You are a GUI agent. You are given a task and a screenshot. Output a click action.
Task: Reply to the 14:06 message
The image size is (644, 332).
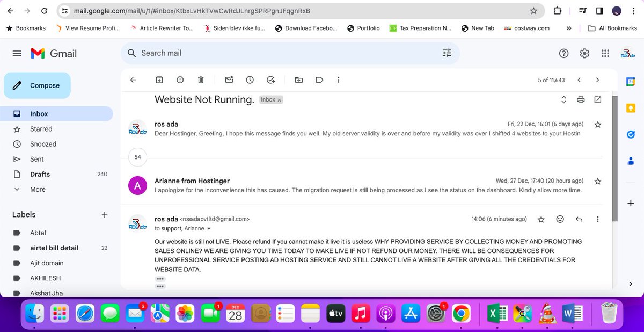coord(579,219)
